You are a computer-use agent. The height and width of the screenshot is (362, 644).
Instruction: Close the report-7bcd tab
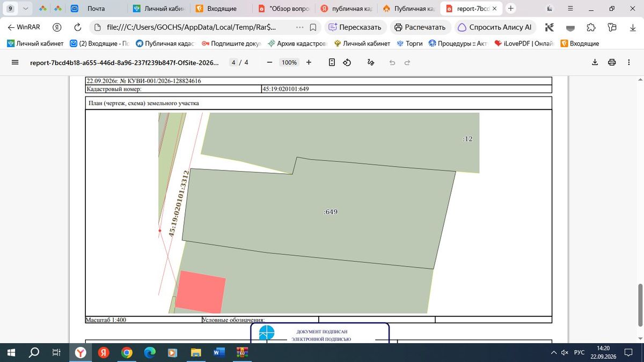(x=494, y=9)
